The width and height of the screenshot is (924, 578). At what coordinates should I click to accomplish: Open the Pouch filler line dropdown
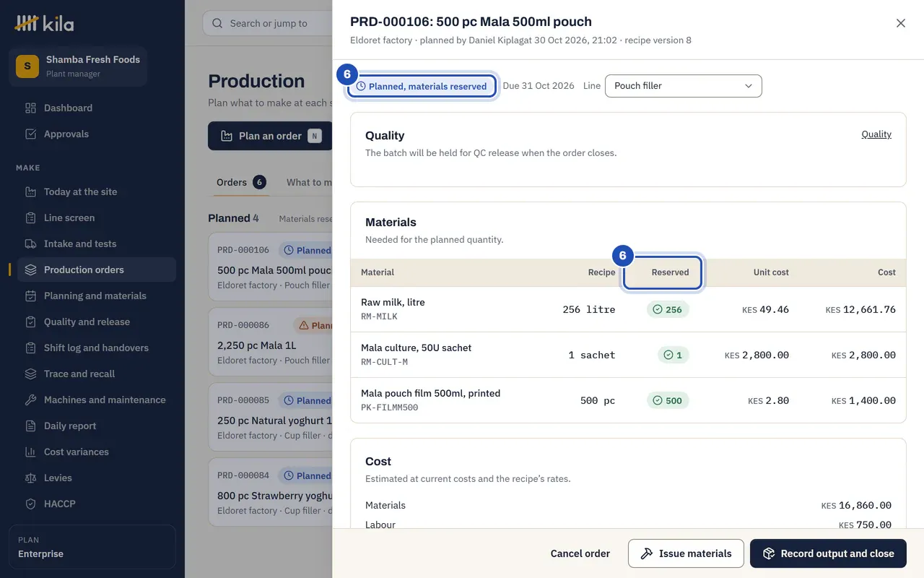tap(683, 85)
